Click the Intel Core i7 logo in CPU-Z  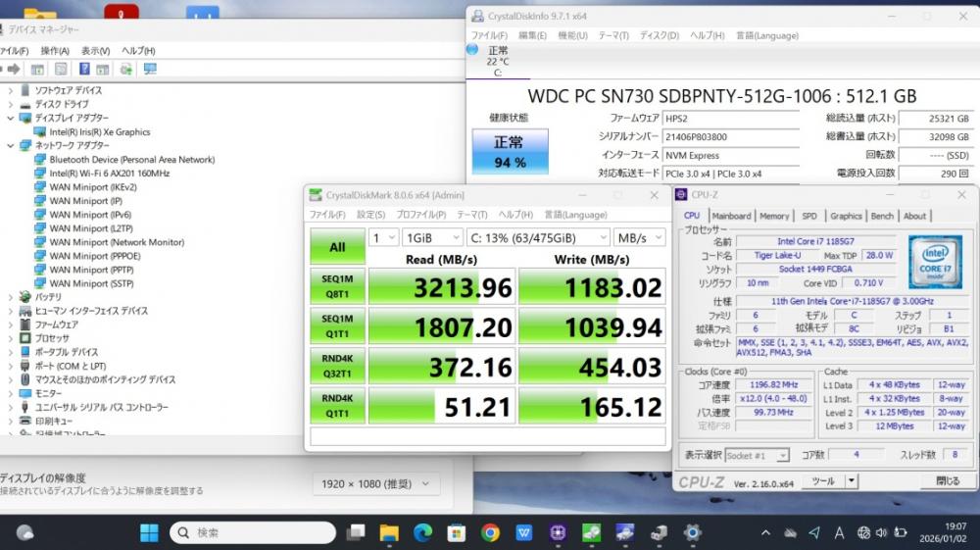click(935, 262)
